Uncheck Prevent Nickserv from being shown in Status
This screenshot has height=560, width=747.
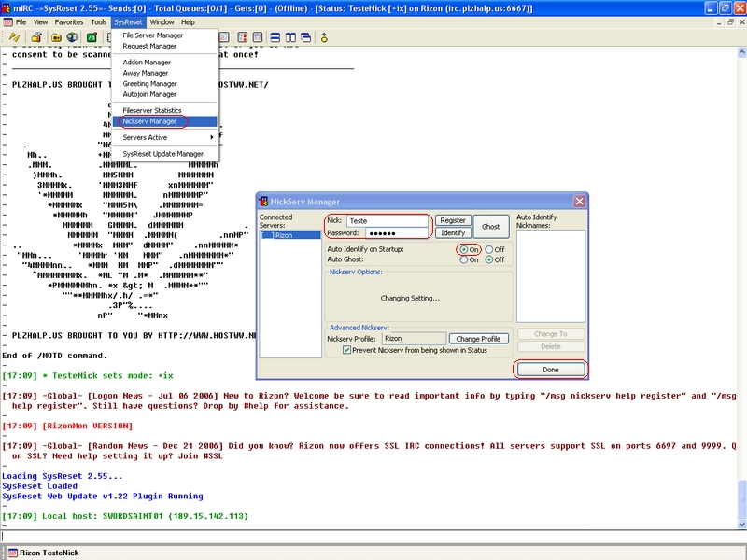pyautogui.click(x=347, y=350)
